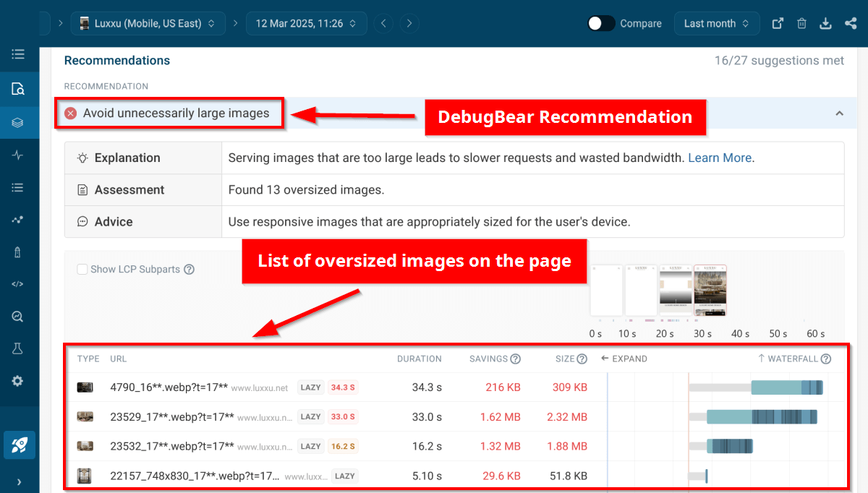Open request 23529_17**.webp URL
Viewport: 868px width, 493px height.
(x=172, y=417)
